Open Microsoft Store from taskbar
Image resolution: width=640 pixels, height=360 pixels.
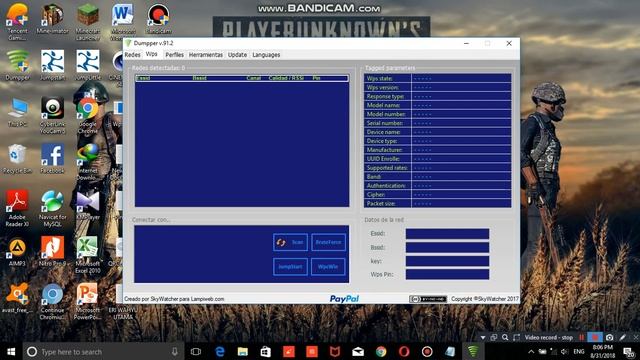(x=266, y=351)
